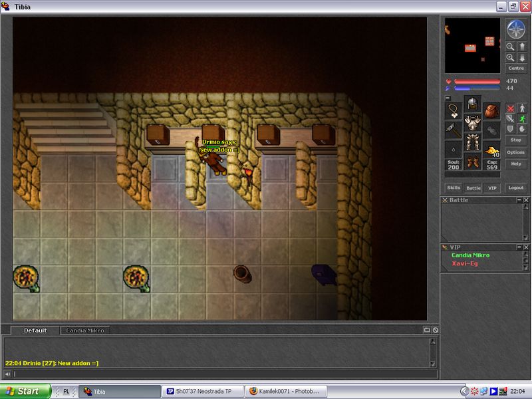
Task: Toggle the Battle list button
Action: [x=473, y=188]
